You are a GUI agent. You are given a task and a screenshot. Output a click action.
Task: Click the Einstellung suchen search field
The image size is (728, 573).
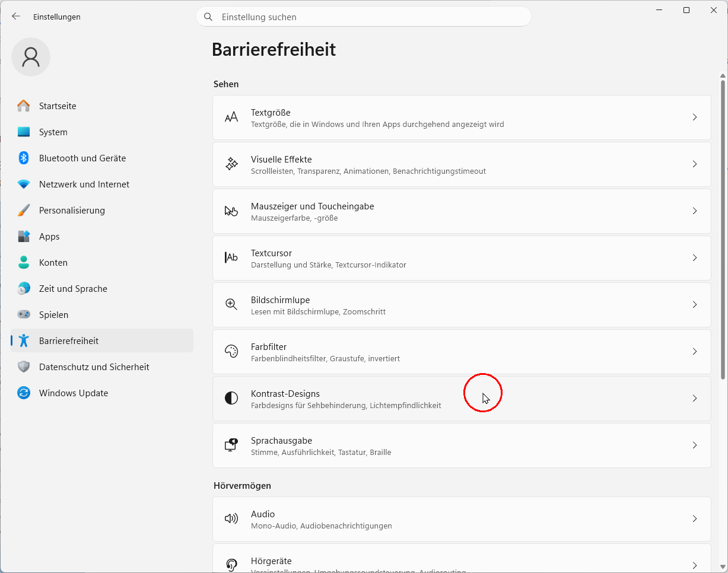(364, 17)
